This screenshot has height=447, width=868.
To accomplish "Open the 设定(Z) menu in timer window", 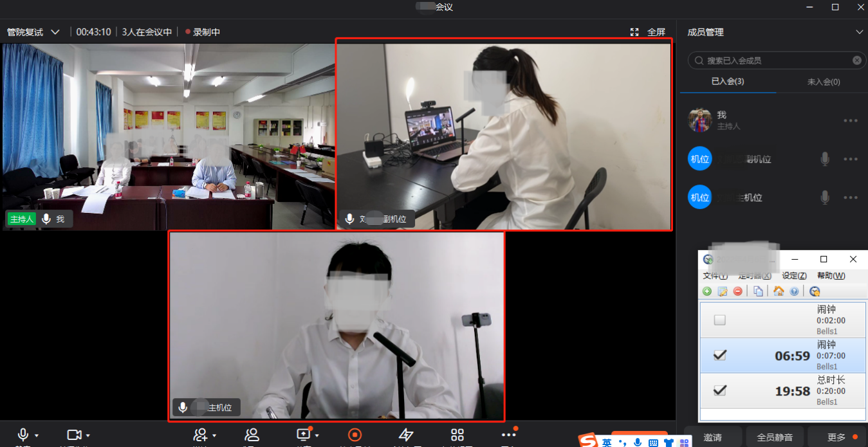I will [794, 276].
